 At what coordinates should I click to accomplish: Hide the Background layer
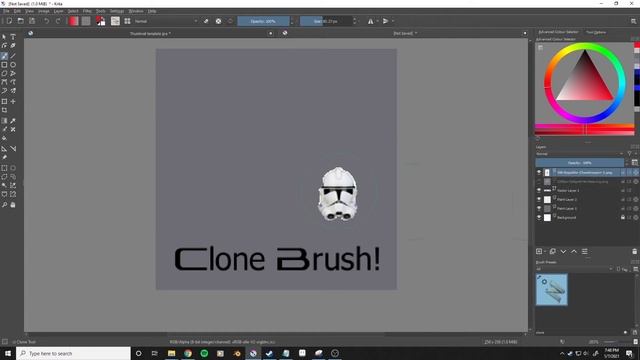tap(539, 218)
